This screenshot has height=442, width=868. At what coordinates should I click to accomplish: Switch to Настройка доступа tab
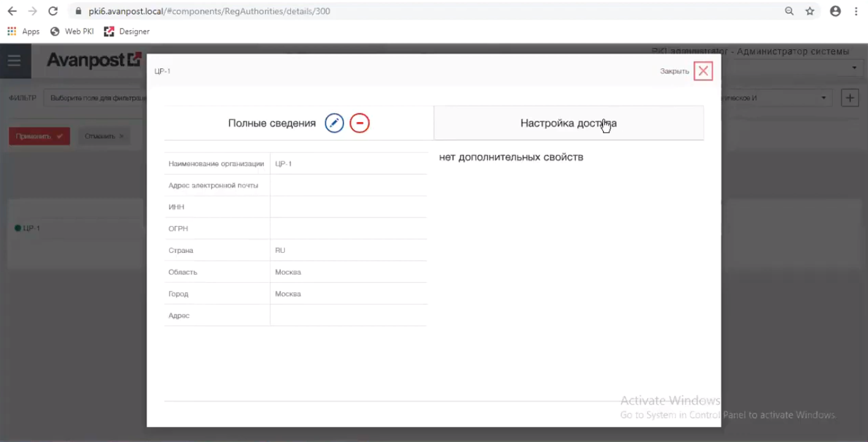[x=569, y=123]
